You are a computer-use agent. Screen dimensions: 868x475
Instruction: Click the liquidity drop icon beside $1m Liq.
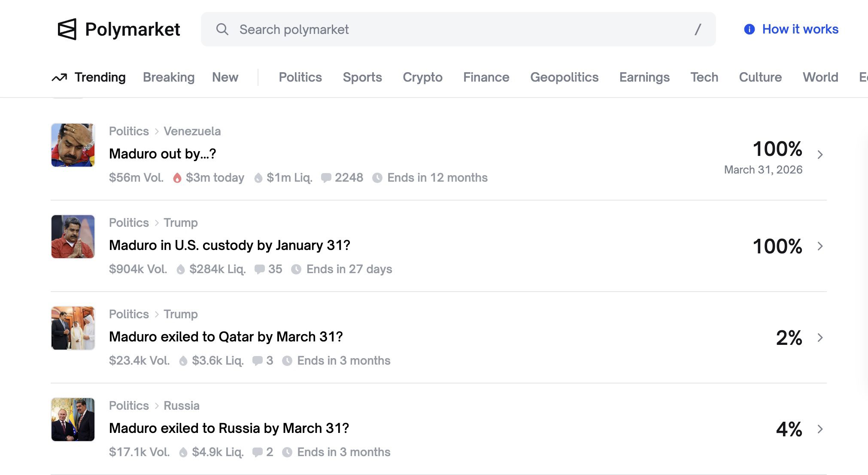(258, 178)
